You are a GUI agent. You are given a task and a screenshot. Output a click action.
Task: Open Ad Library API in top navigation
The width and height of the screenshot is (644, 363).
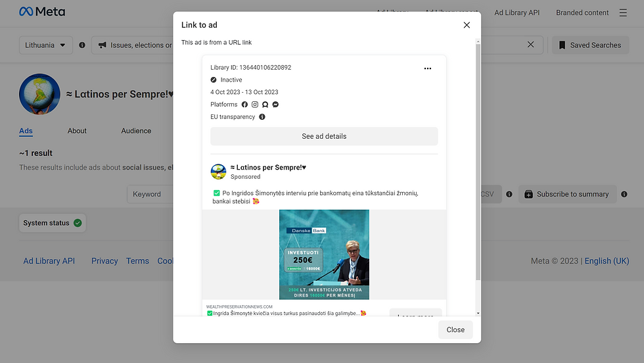(x=517, y=12)
